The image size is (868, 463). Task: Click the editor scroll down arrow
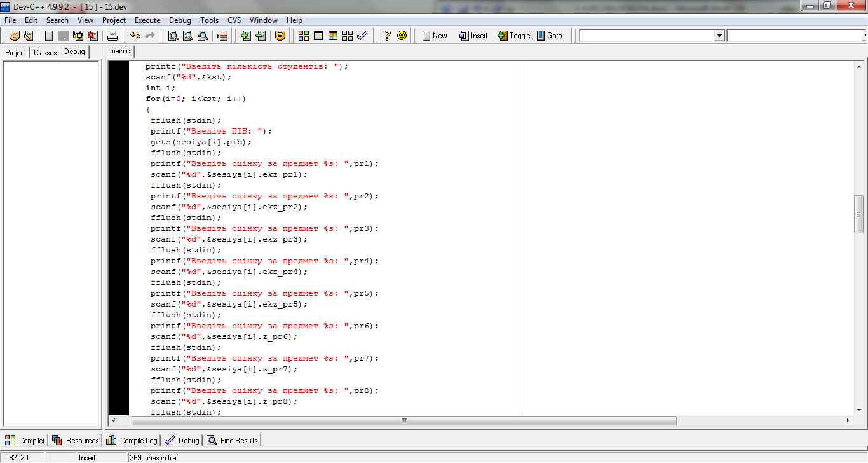[x=859, y=410]
